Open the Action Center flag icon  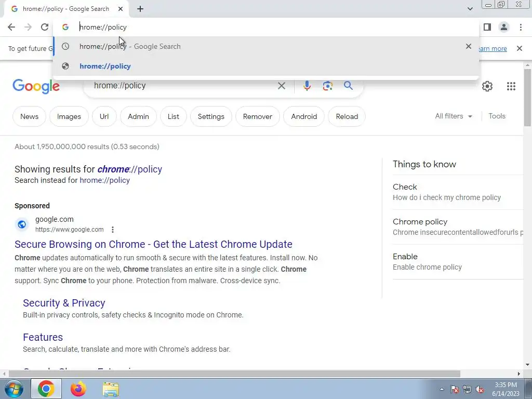pos(455,390)
